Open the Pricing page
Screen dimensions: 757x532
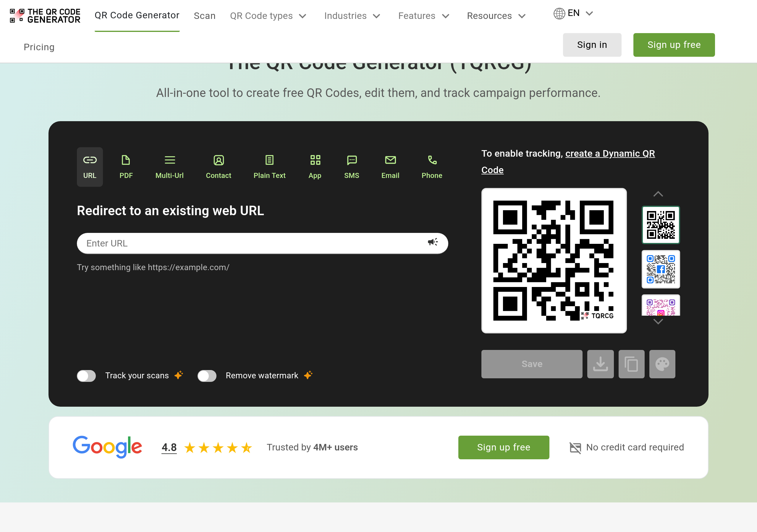39,47
